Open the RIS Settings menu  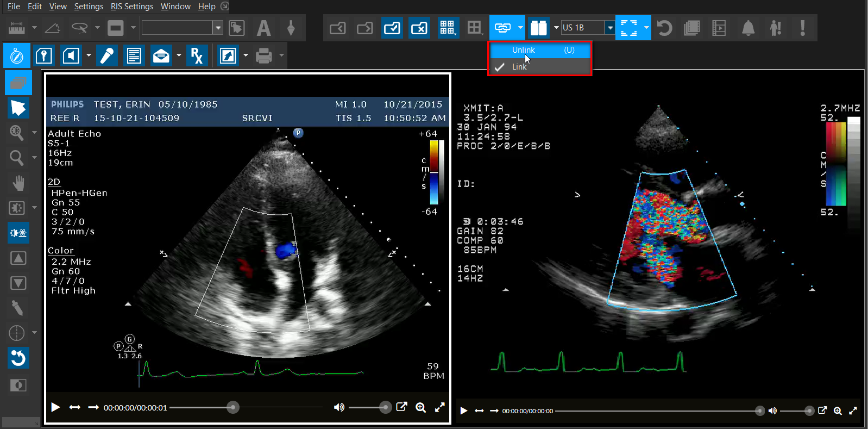click(x=132, y=7)
